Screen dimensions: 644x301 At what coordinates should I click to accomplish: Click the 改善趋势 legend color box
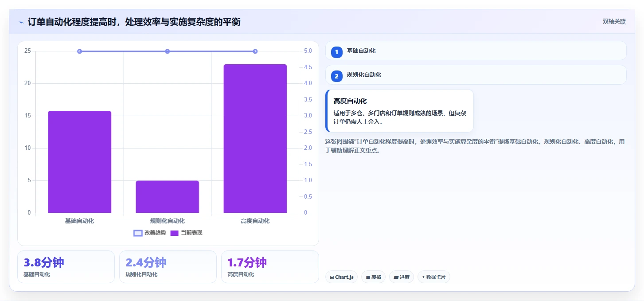(x=138, y=233)
